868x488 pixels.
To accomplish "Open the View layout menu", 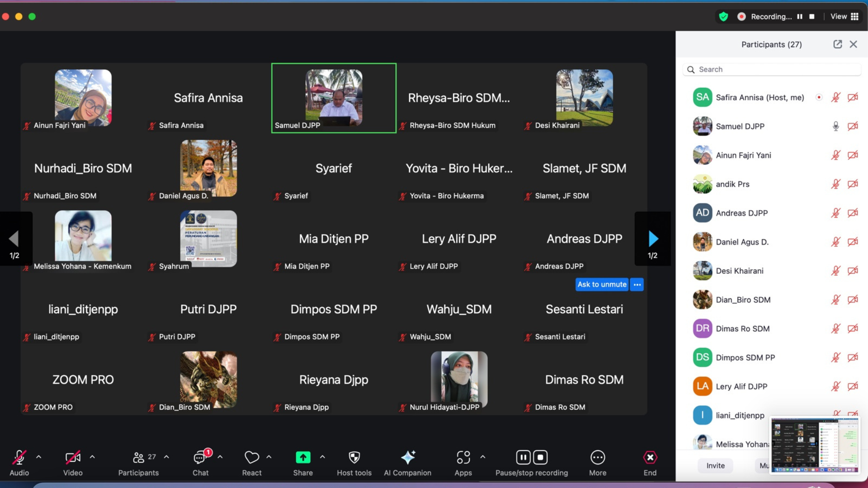I will pyautogui.click(x=844, y=17).
